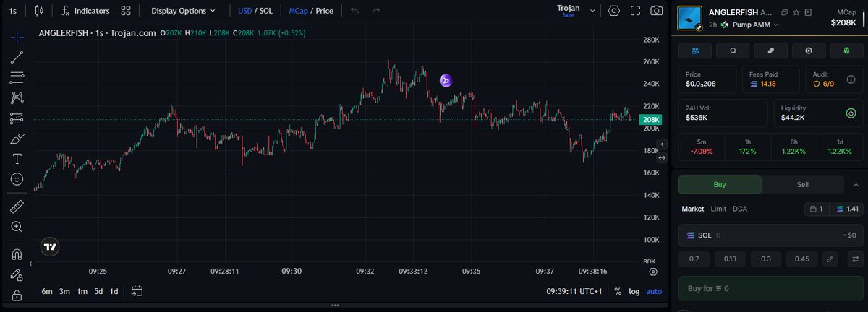Image resolution: width=868 pixels, height=312 pixels.
Task: Set the chart range to 5d
Action: point(98,291)
